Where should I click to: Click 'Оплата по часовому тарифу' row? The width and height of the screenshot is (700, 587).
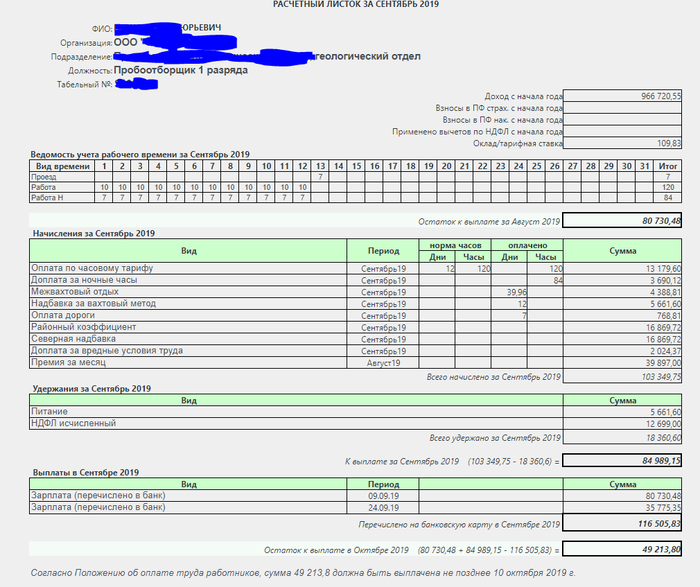click(x=355, y=268)
